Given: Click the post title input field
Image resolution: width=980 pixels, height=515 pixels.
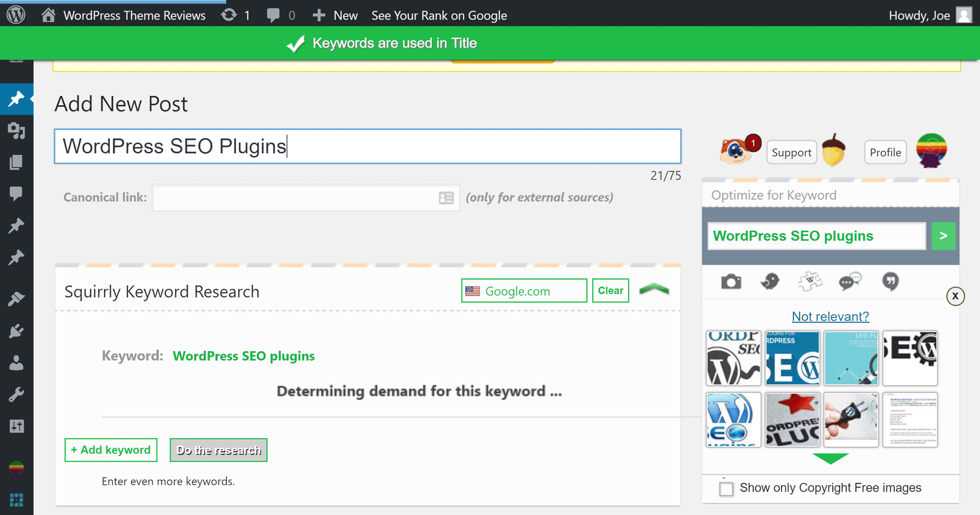Looking at the screenshot, I should click(x=367, y=146).
